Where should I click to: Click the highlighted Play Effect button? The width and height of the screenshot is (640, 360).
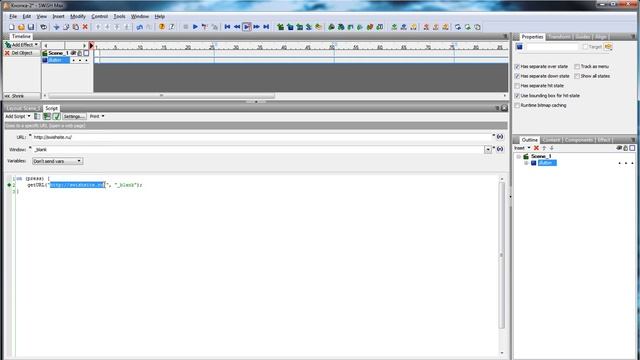tap(247, 27)
